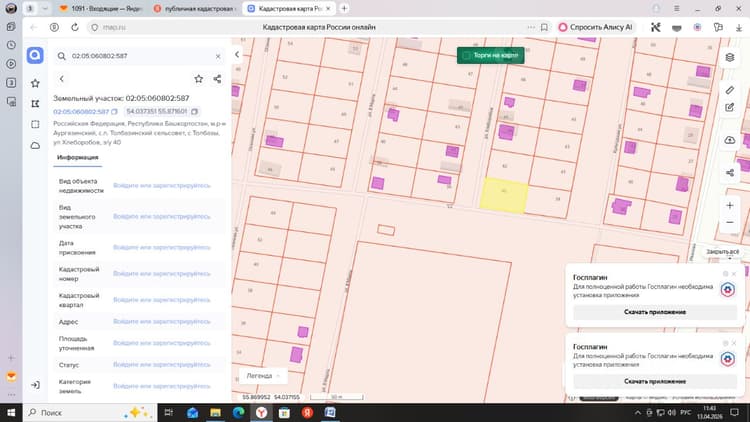The image size is (750, 422).
Task: Click the Закрыть всё notifications button
Action: coord(722,252)
